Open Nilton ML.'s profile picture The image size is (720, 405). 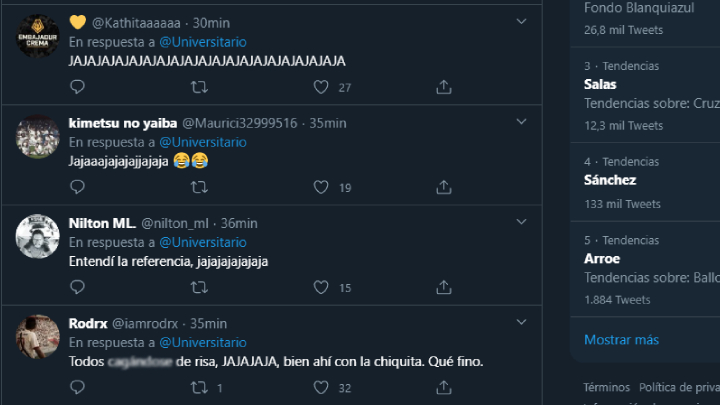pos(37,236)
